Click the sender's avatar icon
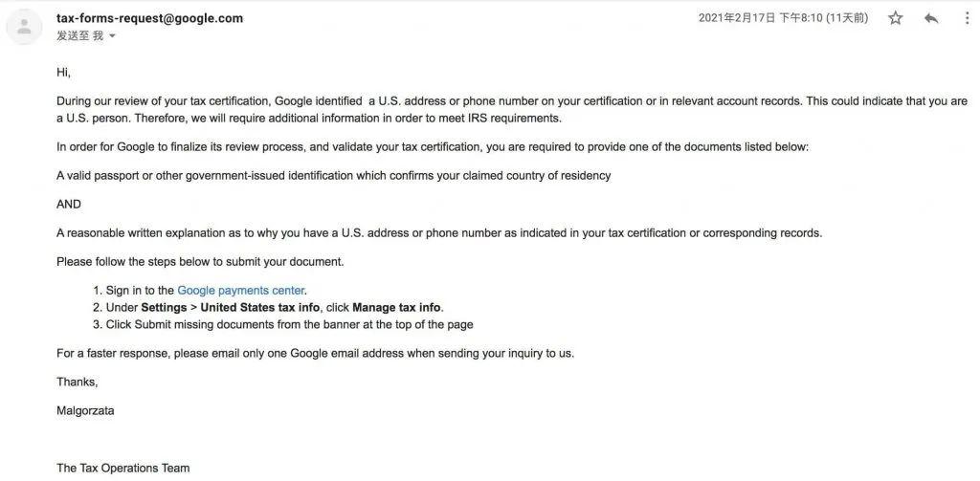Image resolution: width=980 pixels, height=481 pixels. (24, 27)
